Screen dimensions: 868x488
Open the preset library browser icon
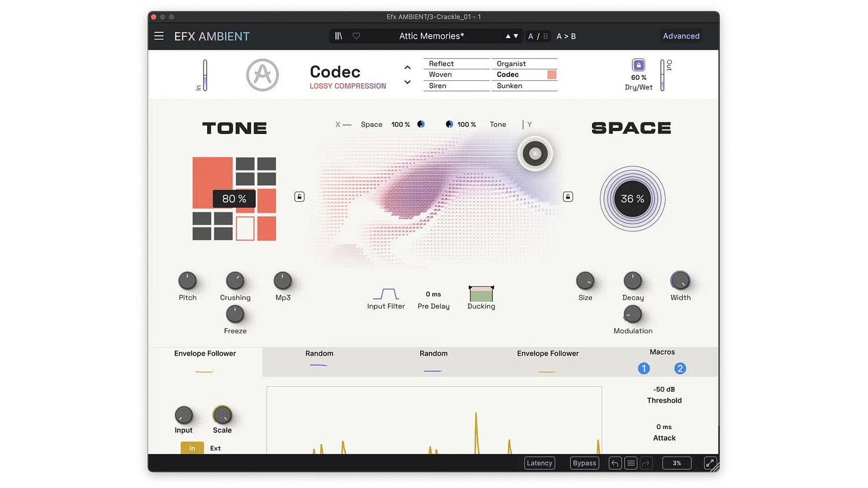(339, 36)
